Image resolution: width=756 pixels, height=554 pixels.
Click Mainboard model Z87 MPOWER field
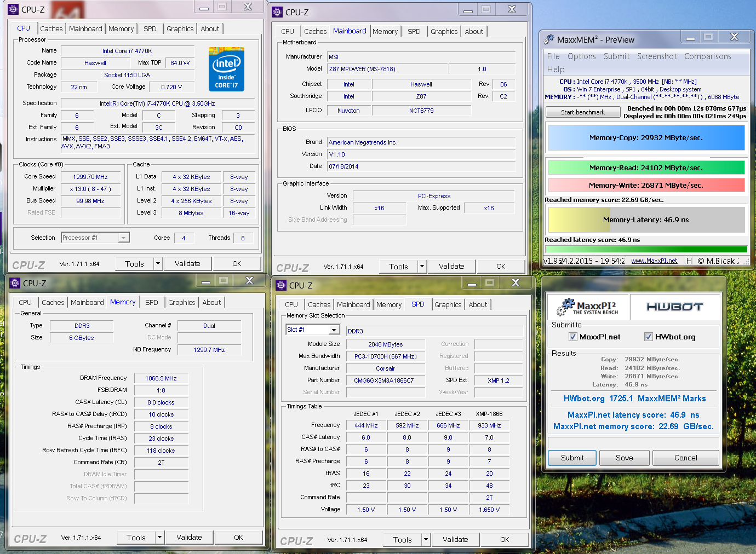pos(387,69)
